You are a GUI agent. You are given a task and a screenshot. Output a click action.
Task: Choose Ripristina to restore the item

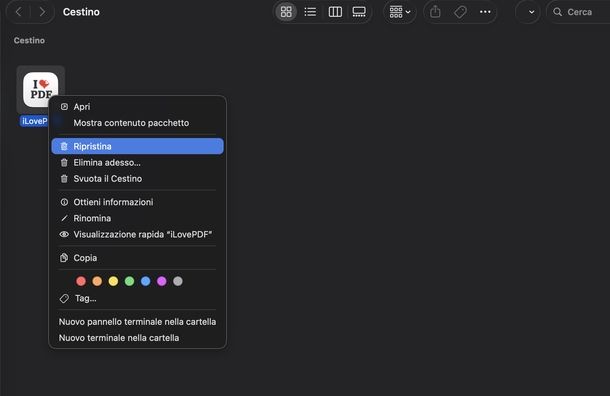137,146
